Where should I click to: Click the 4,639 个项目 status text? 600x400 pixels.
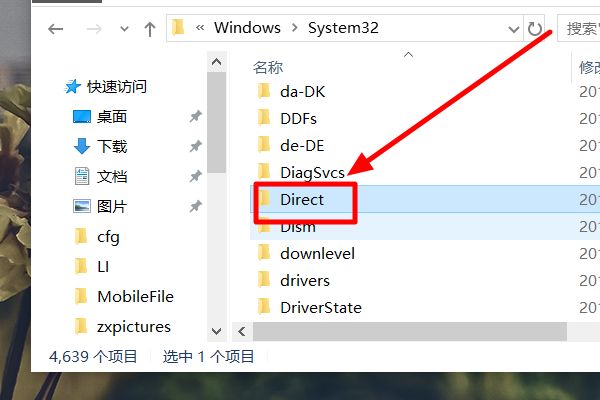pos(93,357)
